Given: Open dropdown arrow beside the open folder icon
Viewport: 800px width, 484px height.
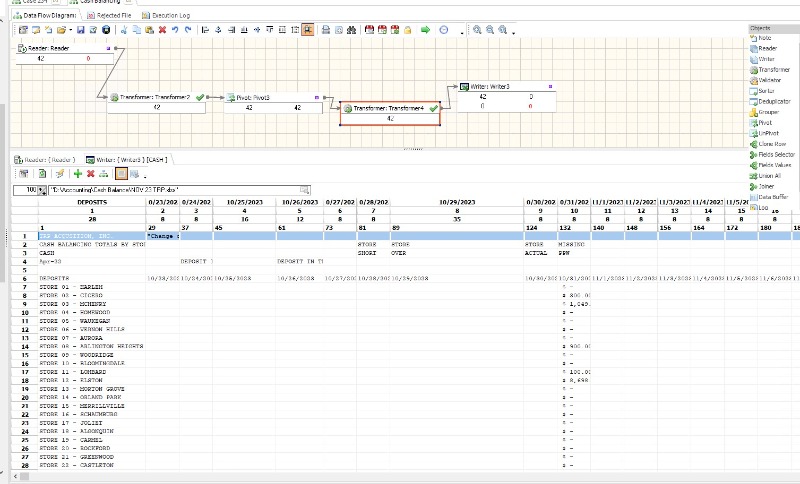Looking at the screenshot, I should click(x=70, y=31).
